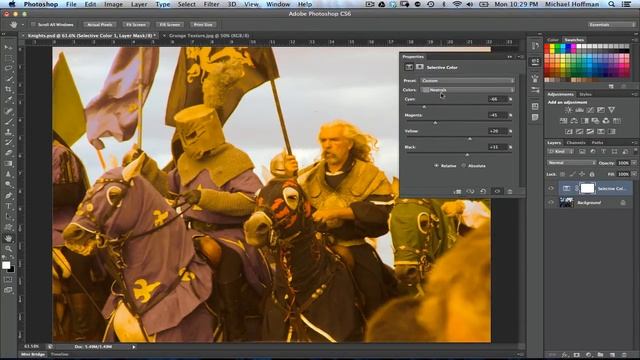Click the Magenta value input field

tap(498, 115)
